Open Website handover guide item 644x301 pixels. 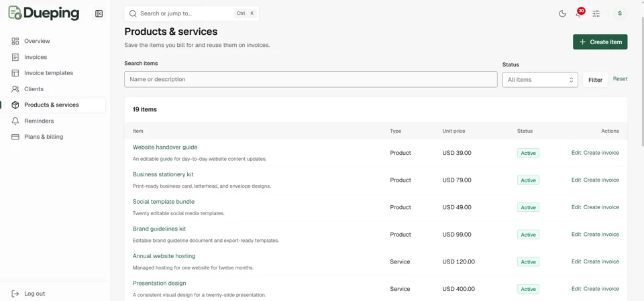point(165,147)
